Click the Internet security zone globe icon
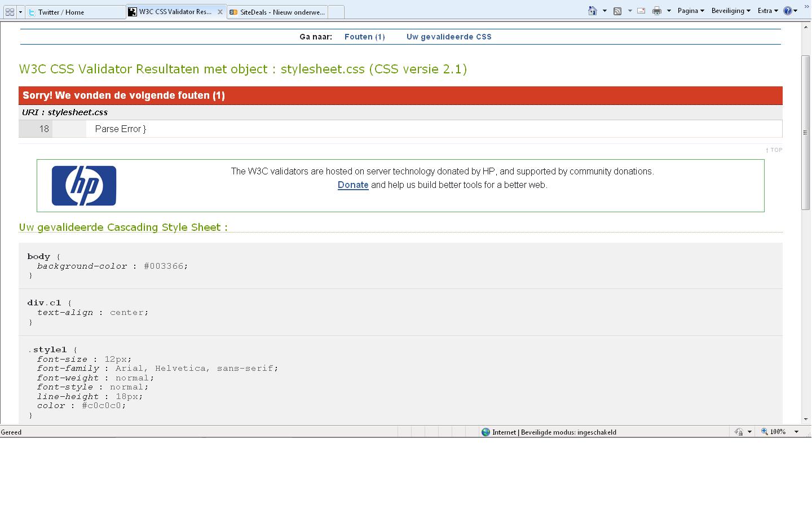 pyautogui.click(x=486, y=432)
